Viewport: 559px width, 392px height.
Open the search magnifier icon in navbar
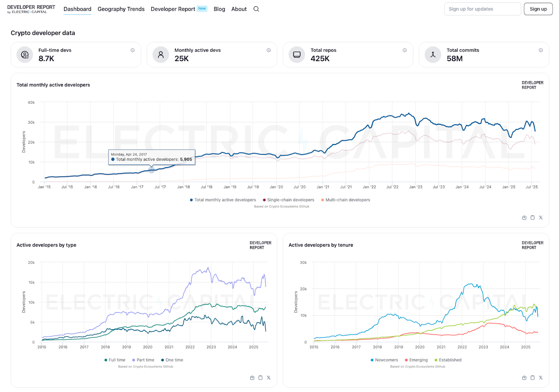pos(256,9)
